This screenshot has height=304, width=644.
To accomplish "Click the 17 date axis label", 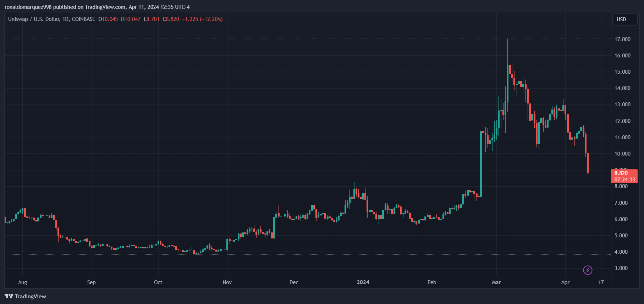I will point(601,282).
